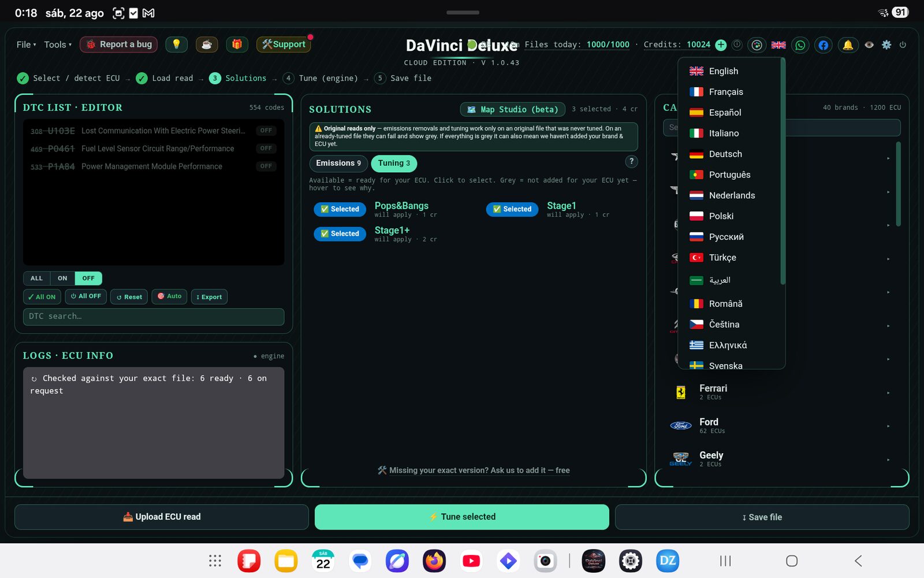Screen dimensions: 924x578
Task: Click the Report a bug button
Action: [118, 45]
